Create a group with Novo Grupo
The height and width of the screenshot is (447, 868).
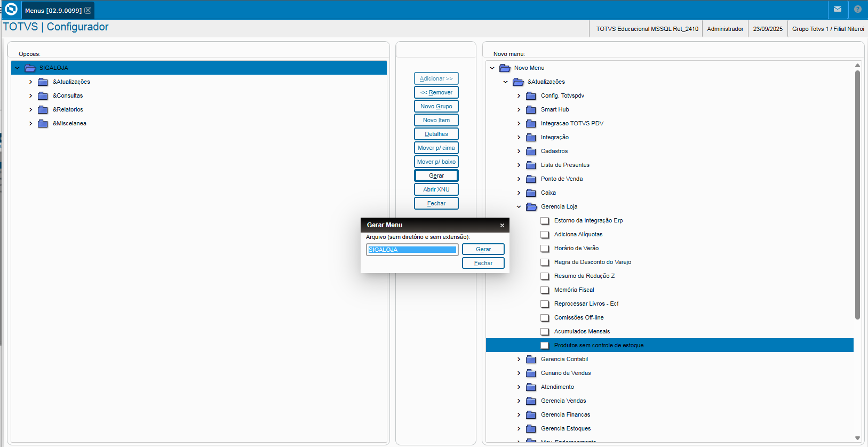point(436,106)
